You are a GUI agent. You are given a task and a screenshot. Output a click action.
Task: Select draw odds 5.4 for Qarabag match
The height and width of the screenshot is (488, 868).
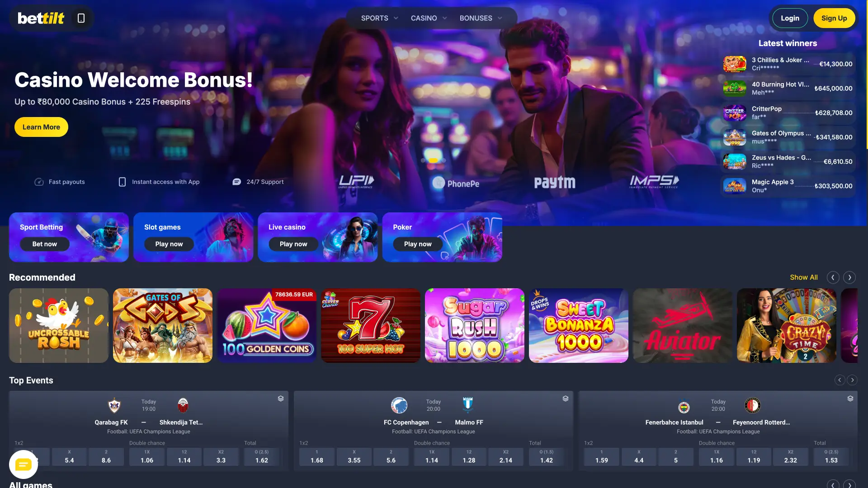(x=69, y=457)
